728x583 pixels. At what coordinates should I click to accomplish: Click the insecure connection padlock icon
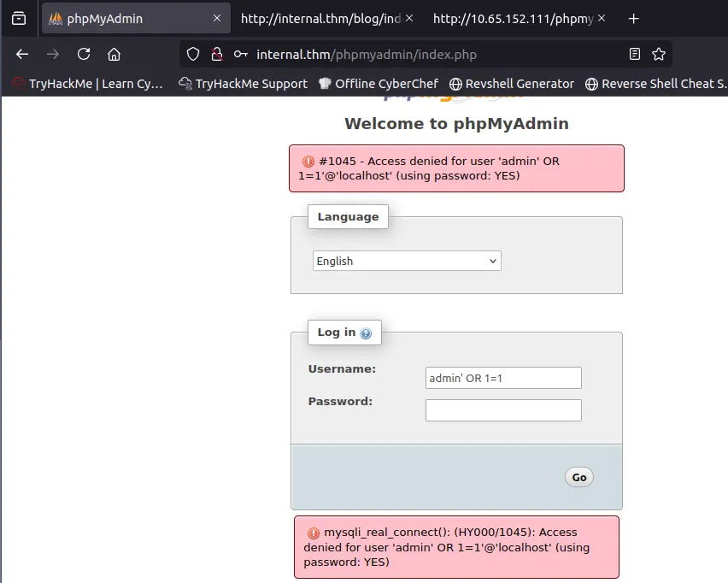pyautogui.click(x=217, y=54)
